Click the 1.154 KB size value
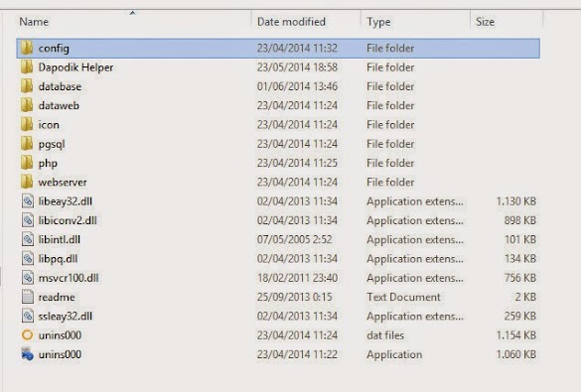 (x=516, y=335)
